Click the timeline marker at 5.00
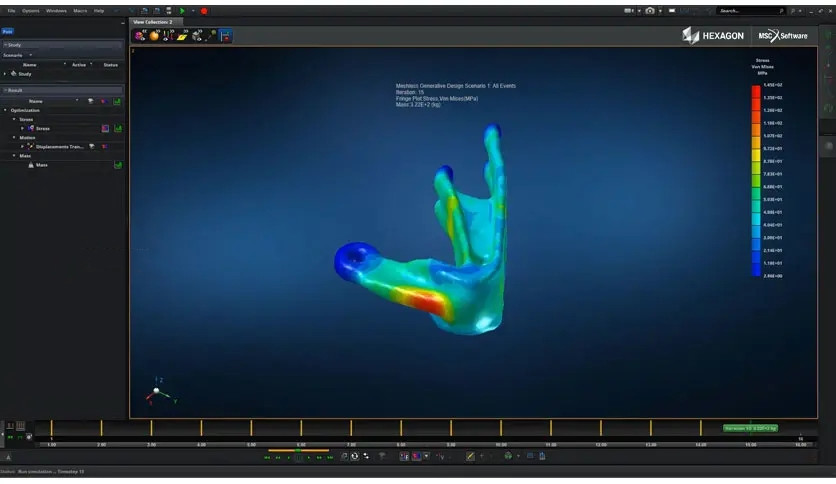The height and width of the screenshot is (484, 836). coord(251,427)
